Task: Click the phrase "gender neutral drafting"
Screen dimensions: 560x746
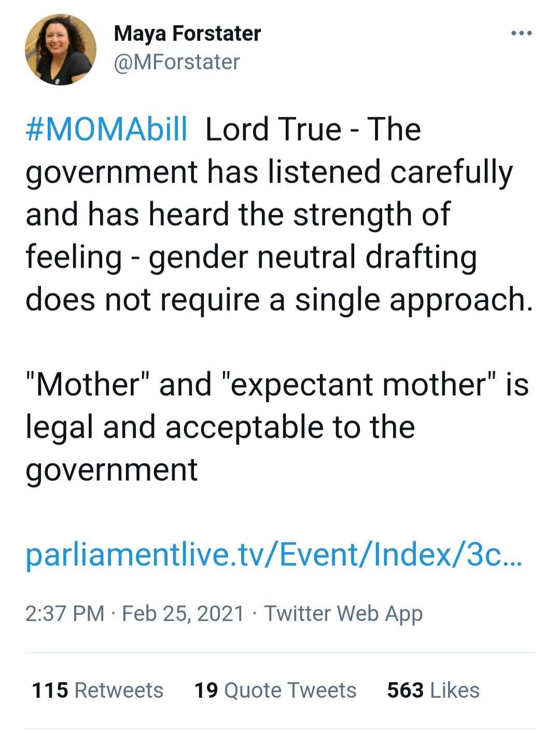Action: (313, 258)
